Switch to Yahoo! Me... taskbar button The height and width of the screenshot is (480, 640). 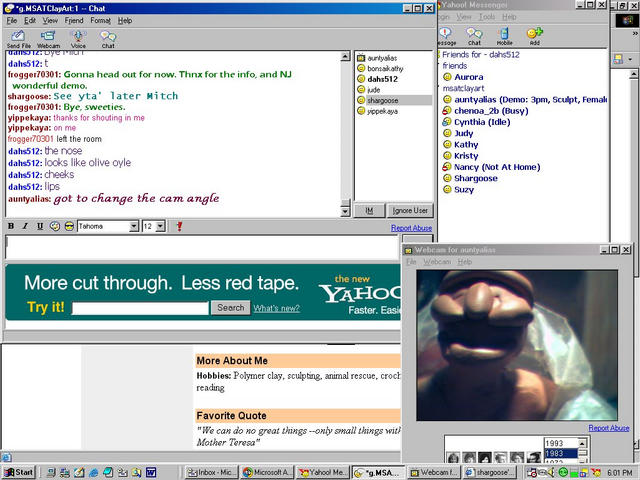[322, 472]
